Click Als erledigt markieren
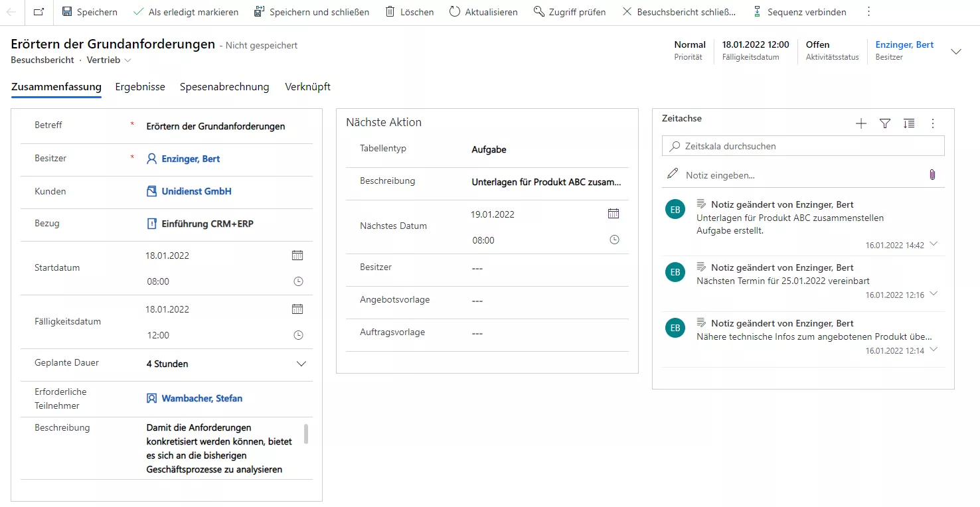The image size is (980, 507). [186, 12]
